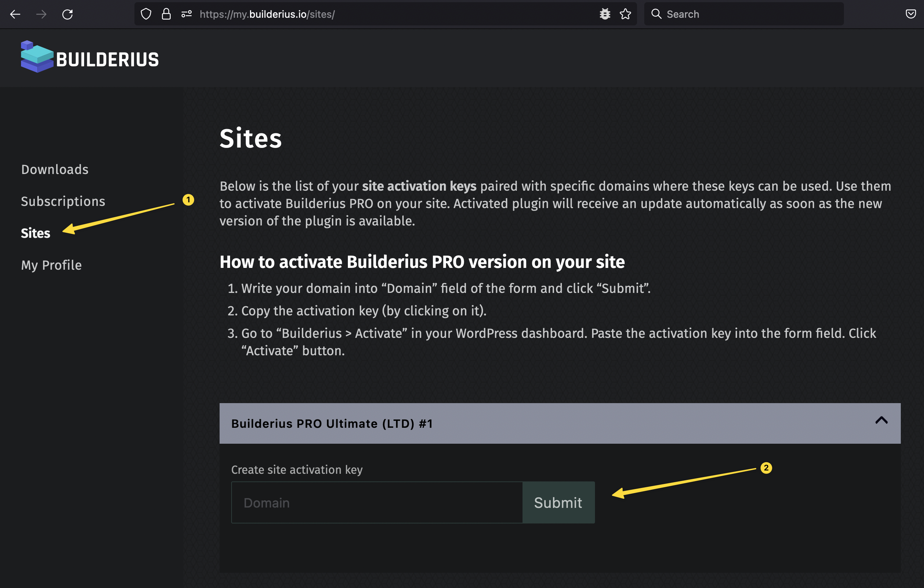
Task: Open the site permissions icon in address bar
Action: pos(187,14)
